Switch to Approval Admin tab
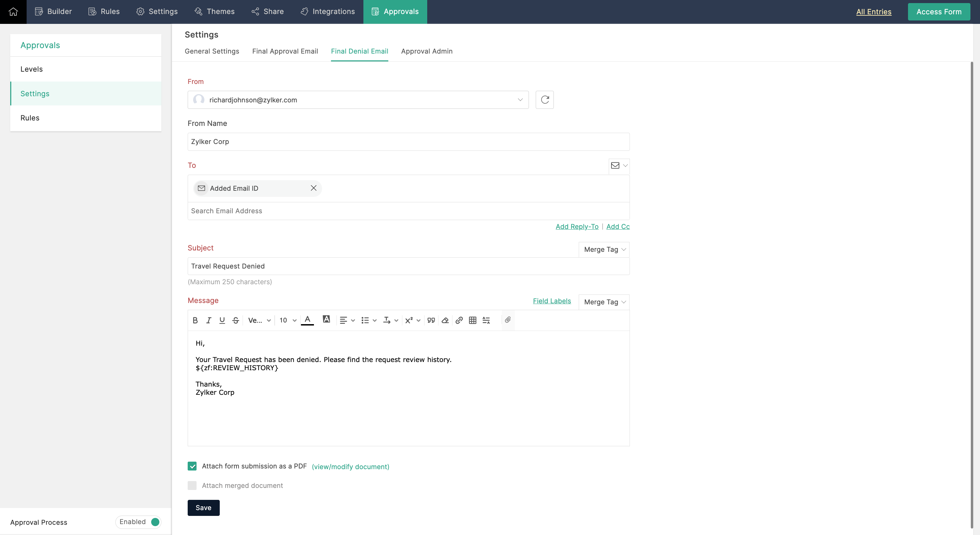The height and width of the screenshot is (535, 980). (427, 51)
